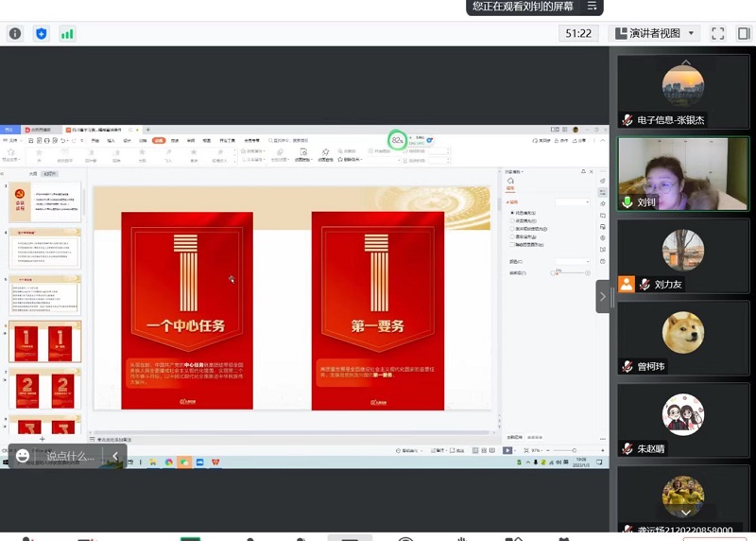Viewport: 756px width, 541px height.
Task: Toggle the hide background graphics checkbox
Action: click(x=512, y=244)
